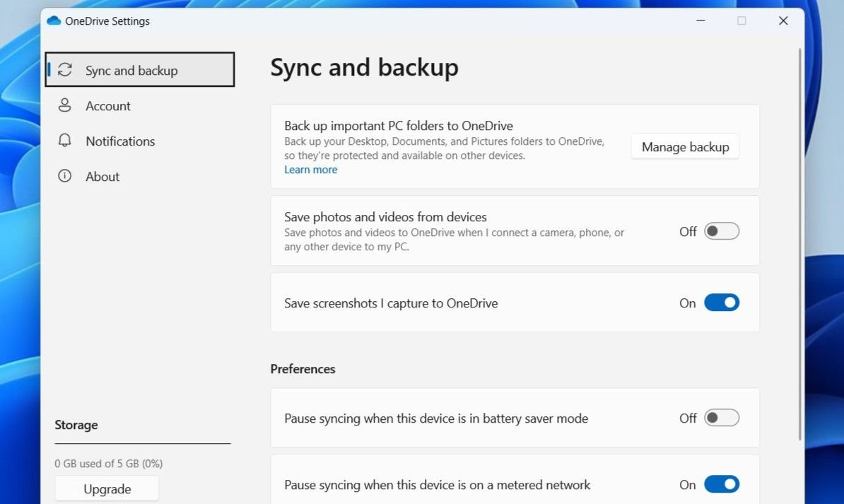Click the sync icon beside Sync and backup
The image size is (844, 504).
point(66,69)
